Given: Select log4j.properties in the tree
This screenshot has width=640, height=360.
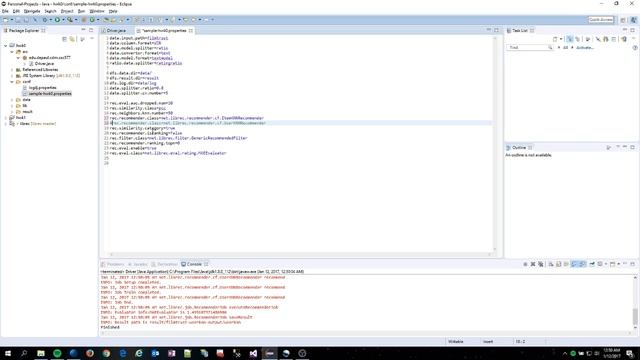Looking at the screenshot, I should coord(42,88).
